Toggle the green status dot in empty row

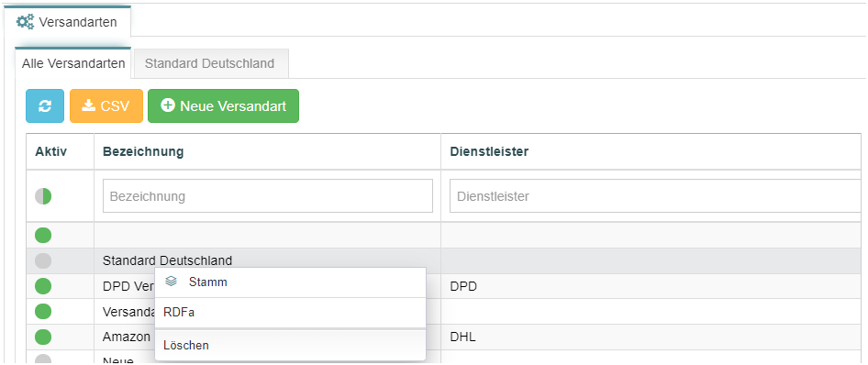[x=43, y=236]
